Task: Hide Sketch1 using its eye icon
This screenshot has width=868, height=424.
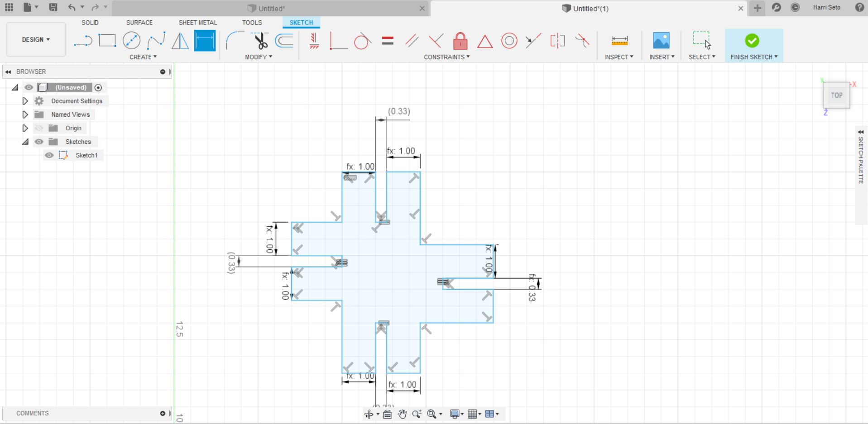Action: (x=49, y=155)
